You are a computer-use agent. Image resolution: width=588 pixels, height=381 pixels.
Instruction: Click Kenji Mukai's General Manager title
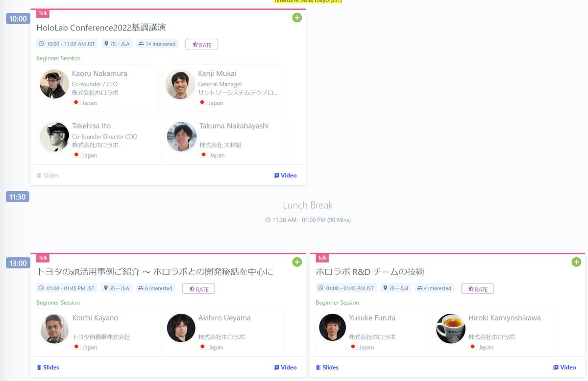220,84
